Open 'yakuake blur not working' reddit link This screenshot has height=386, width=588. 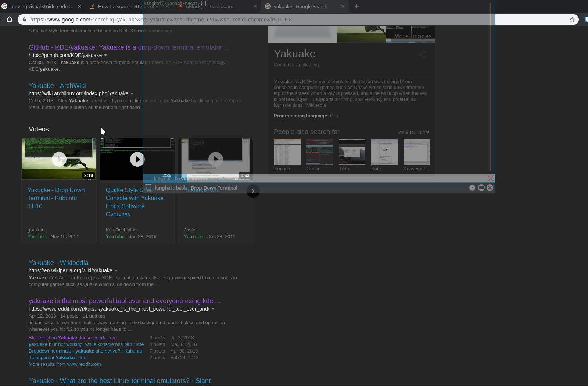[x=86, y=344]
